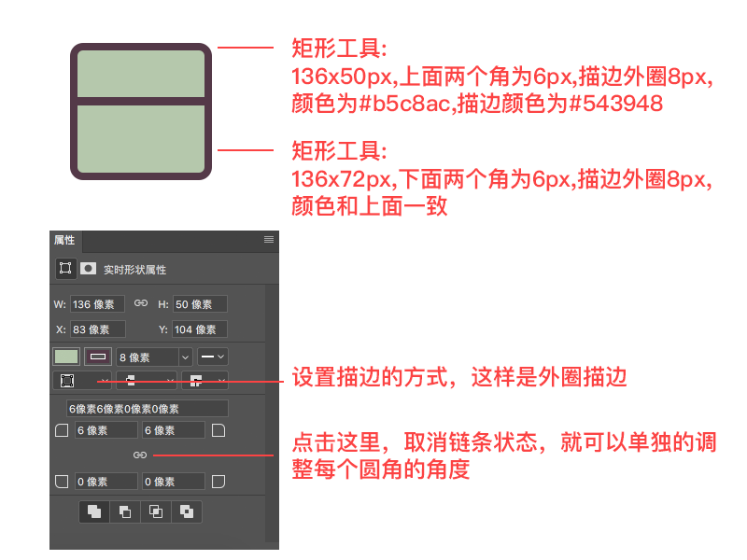Edit the combined corner radius field 6像素6像素0像素0像素
This screenshot has height=560, width=747.
(x=148, y=409)
